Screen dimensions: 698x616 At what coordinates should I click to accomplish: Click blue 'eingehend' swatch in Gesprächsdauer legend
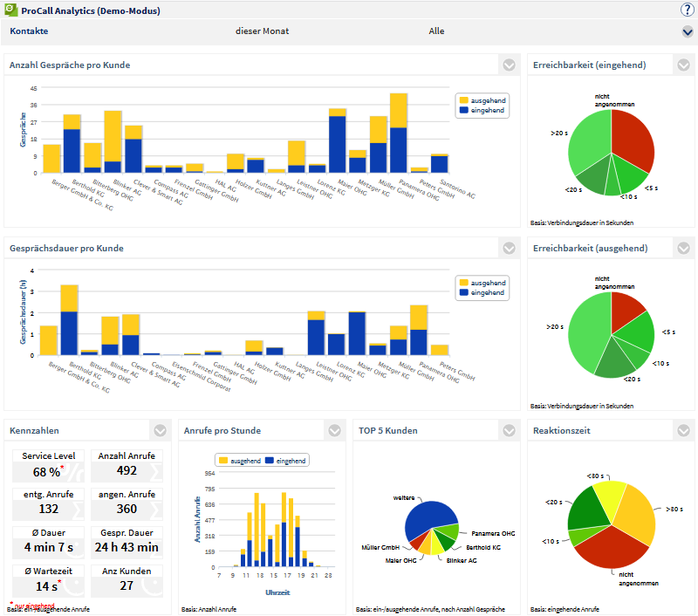464,292
